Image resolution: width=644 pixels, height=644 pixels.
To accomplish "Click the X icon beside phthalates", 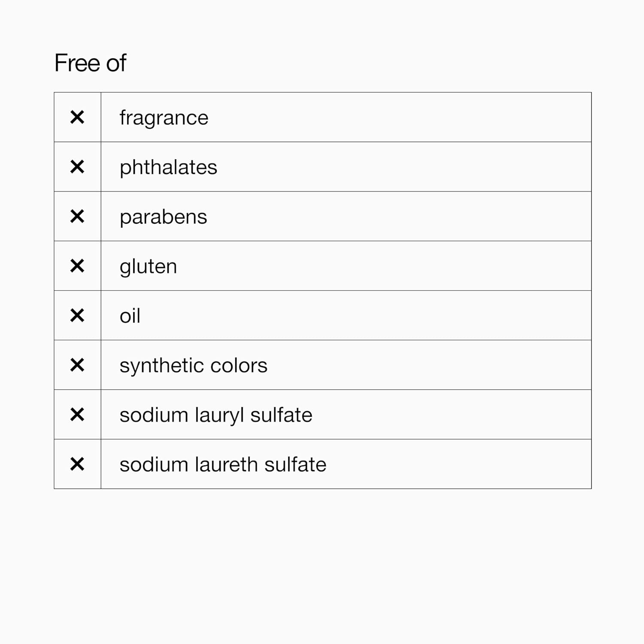I will click(x=77, y=167).
